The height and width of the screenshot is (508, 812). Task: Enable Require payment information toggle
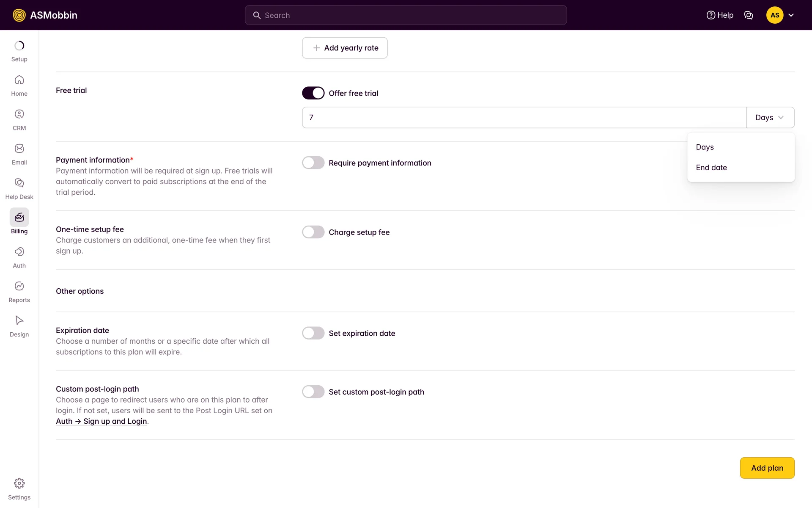(x=313, y=163)
